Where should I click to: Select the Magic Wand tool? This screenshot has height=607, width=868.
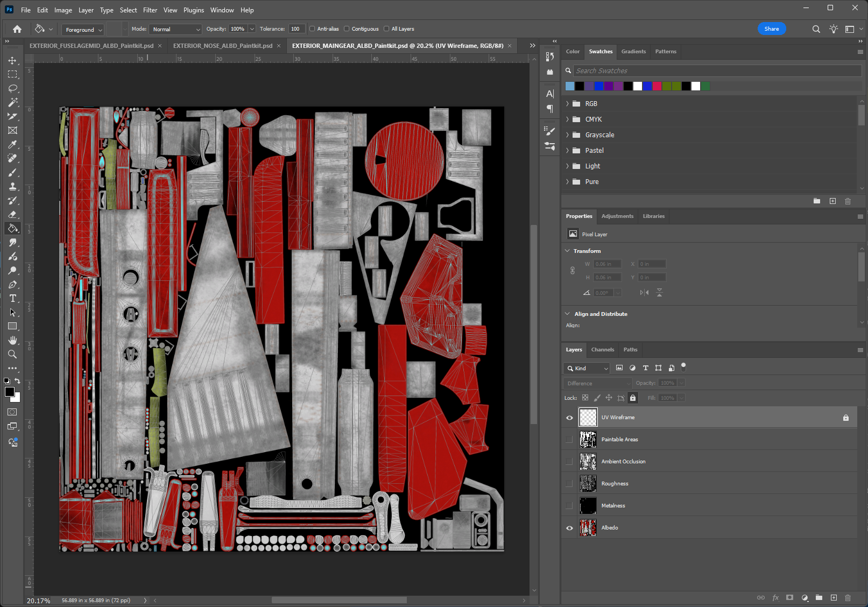pos(12,102)
